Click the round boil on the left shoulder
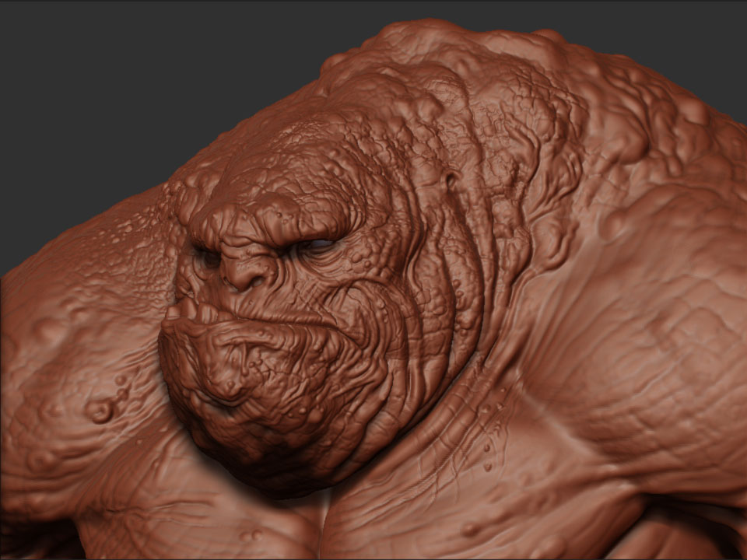Viewport: 747px width, 560px height. (101, 411)
